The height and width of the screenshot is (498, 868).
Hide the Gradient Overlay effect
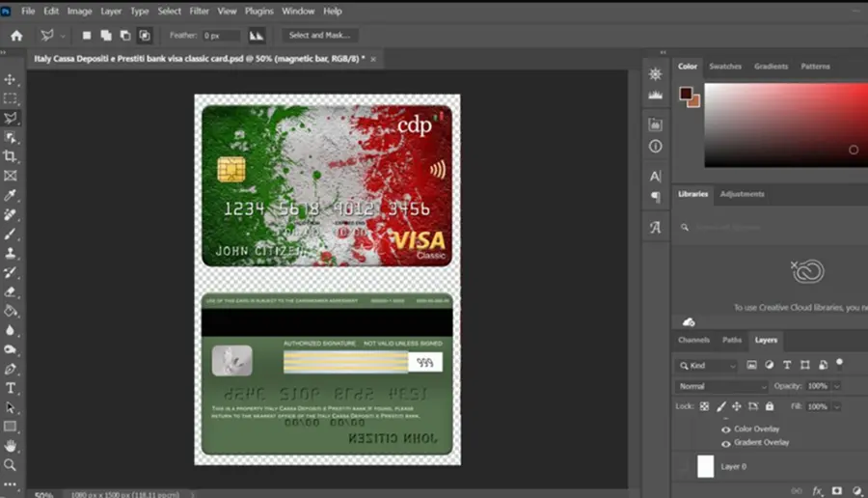point(725,443)
